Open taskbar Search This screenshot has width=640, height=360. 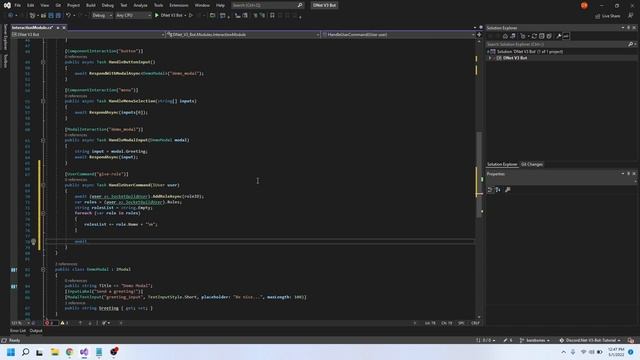tap(25, 352)
